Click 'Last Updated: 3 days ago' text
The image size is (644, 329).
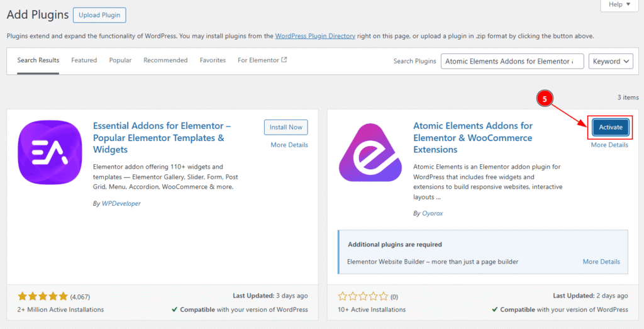(270, 296)
